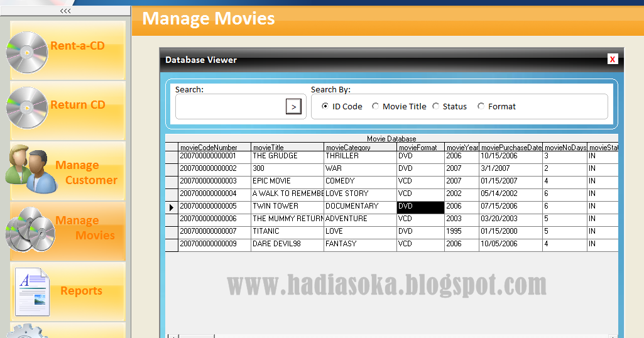Image resolution: width=644 pixels, height=338 pixels.
Task: Open the Return CD disc icon
Action: pos(26,107)
